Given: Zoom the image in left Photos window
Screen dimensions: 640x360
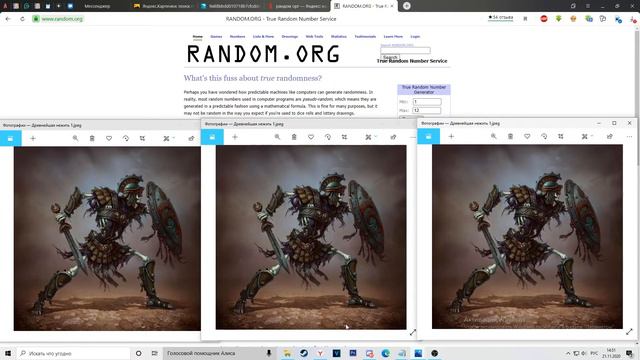Looking at the screenshot, I should [x=76, y=138].
